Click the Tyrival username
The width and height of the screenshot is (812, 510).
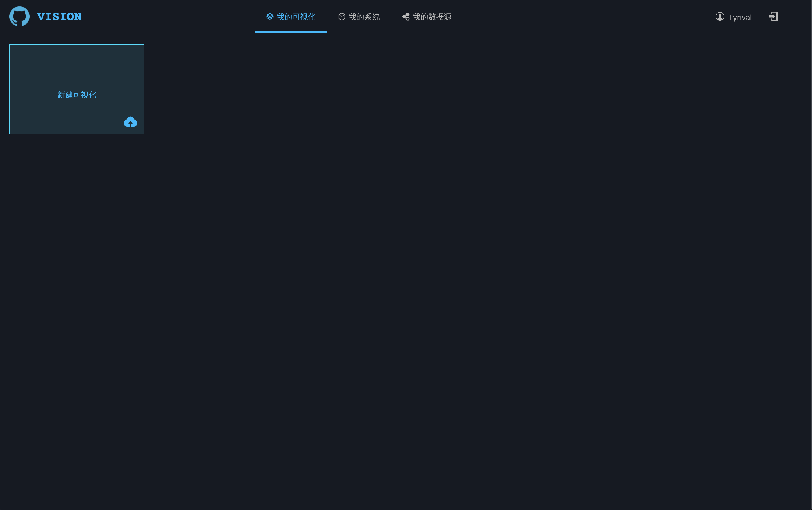click(x=739, y=17)
